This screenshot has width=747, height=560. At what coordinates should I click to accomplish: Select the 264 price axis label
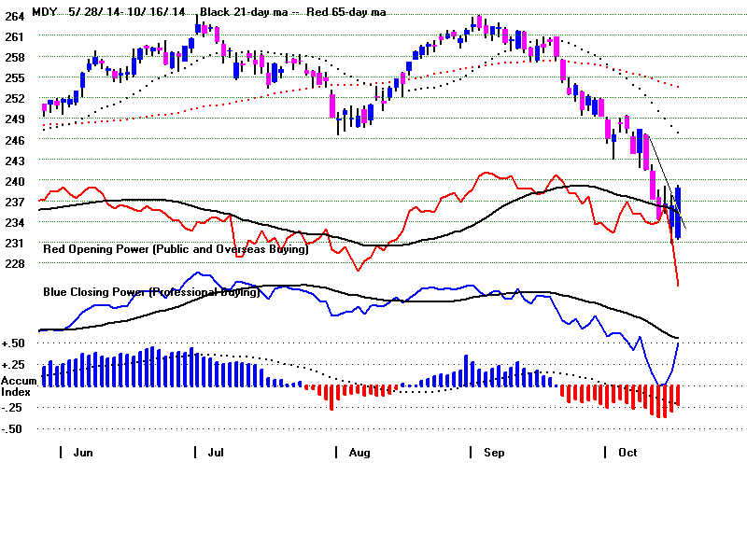click(x=14, y=17)
